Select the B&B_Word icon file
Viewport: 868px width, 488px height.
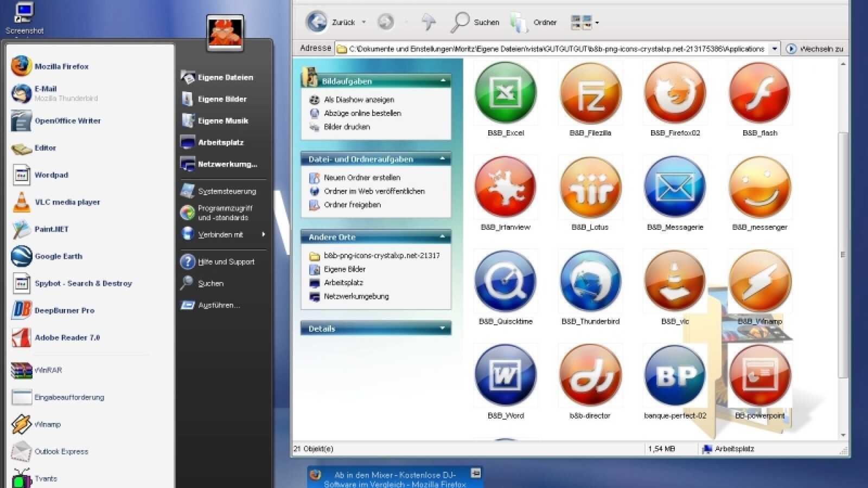[506, 376]
